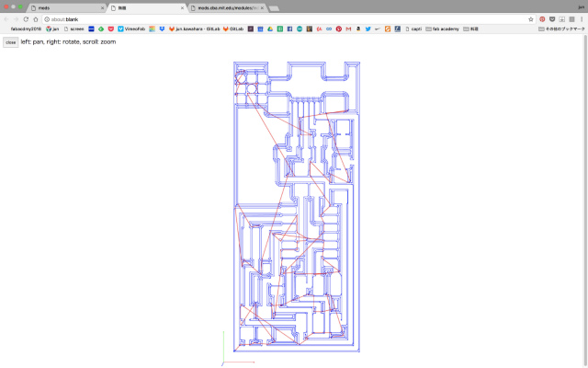Expand the fab academy bookmark folder
This screenshot has width=588, height=368.
pos(442,29)
